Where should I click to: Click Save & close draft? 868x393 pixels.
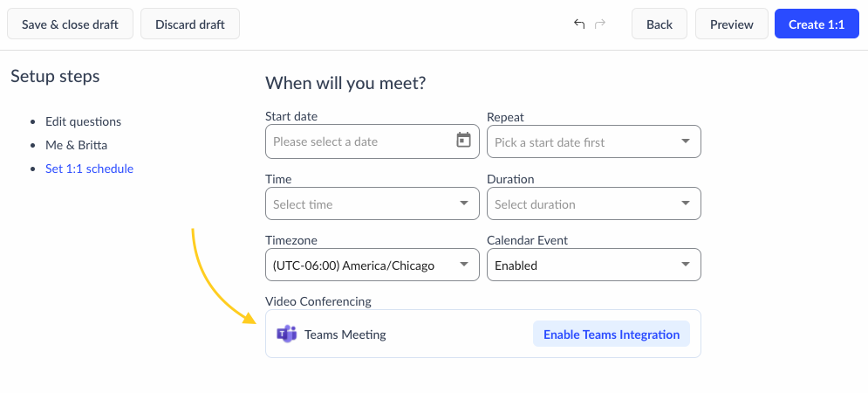pyautogui.click(x=70, y=24)
